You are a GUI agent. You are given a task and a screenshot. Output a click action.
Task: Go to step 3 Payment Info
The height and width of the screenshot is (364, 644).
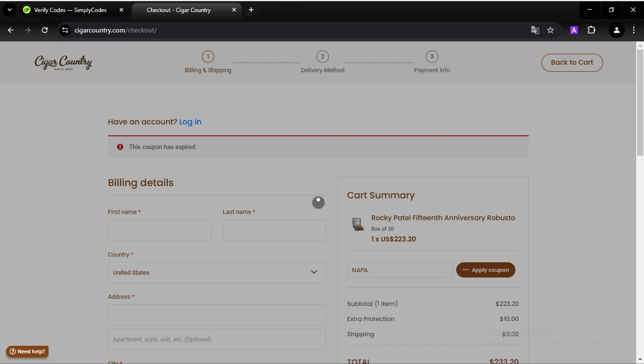pyautogui.click(x=432, y=62)
